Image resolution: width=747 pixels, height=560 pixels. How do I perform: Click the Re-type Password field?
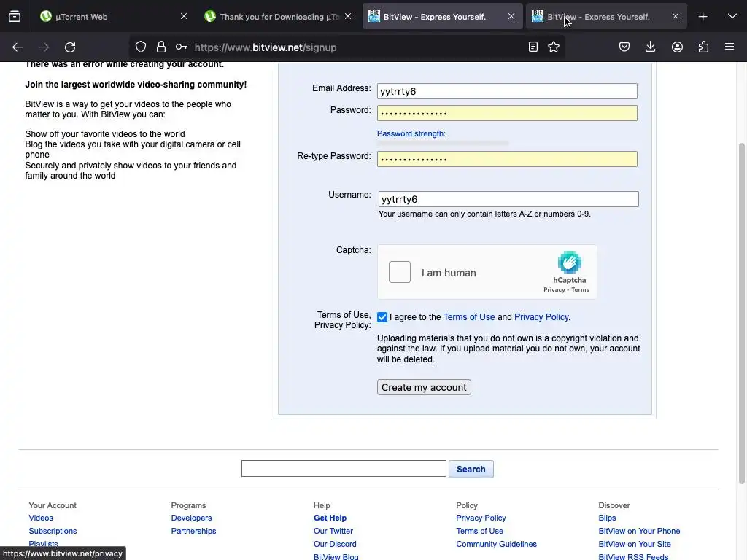[507, 159]
